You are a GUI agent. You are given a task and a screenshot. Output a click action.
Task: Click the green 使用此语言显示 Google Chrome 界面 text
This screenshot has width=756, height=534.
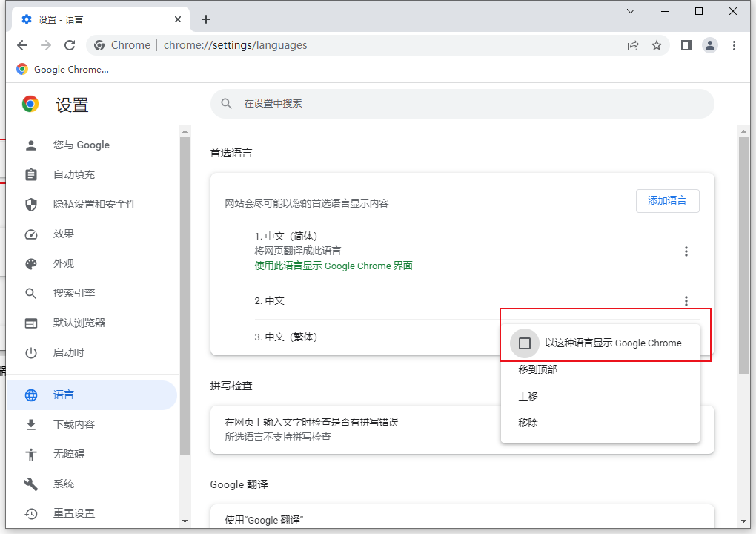tap(334, 266)
